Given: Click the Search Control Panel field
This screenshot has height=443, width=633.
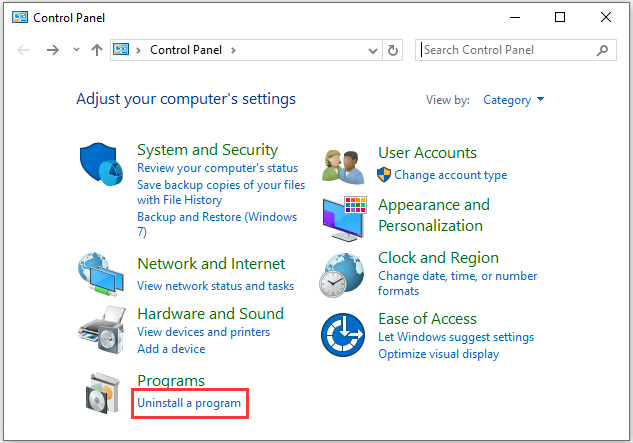Looking at the screenshot, I should (516, 50).
